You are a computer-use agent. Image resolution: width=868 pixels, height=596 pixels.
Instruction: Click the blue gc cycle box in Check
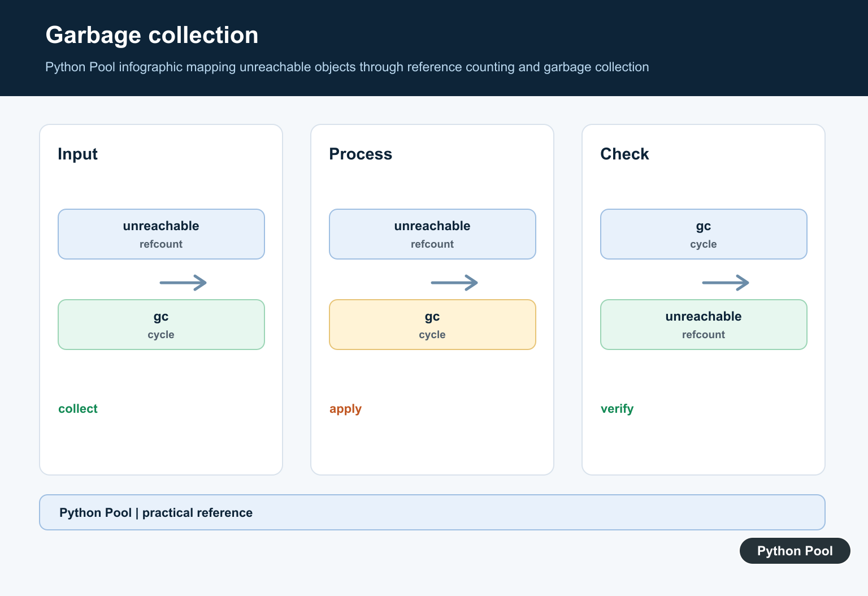pyautogui.click(x=704, y=234)
